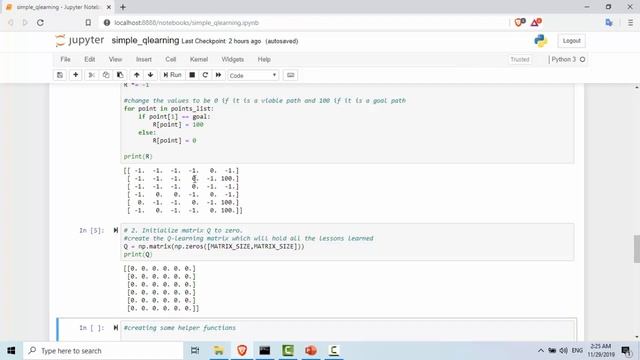Reload the page with browser refresh icon
Screen dimensions: 640x360
coord(40,23)
